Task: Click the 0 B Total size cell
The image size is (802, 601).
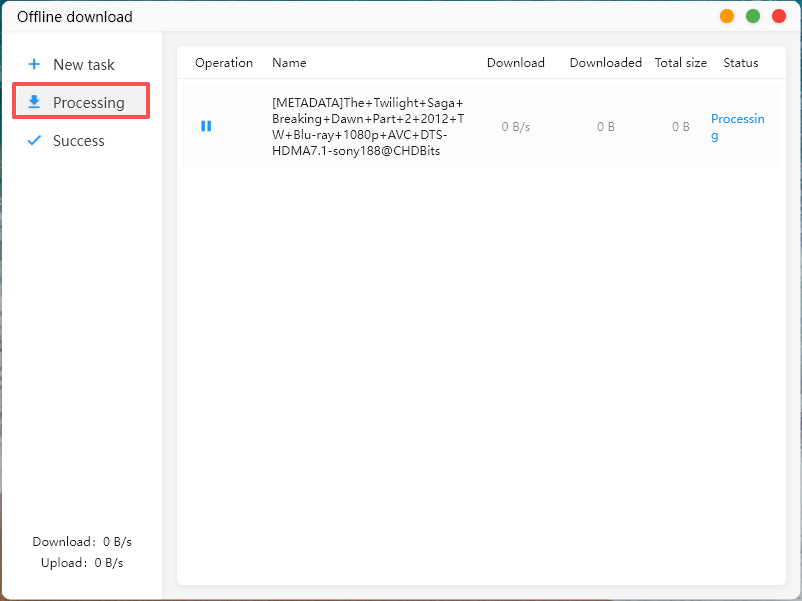Action: [x=681, y=126]
